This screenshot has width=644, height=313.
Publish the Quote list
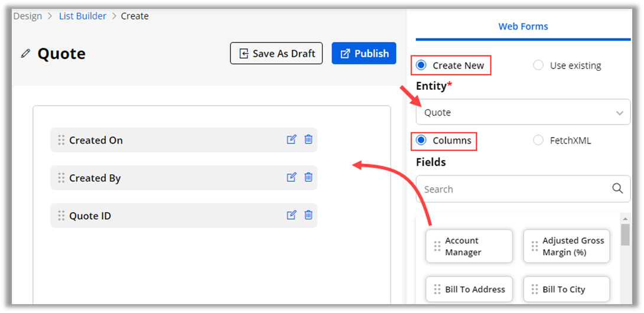pos(364,53)
